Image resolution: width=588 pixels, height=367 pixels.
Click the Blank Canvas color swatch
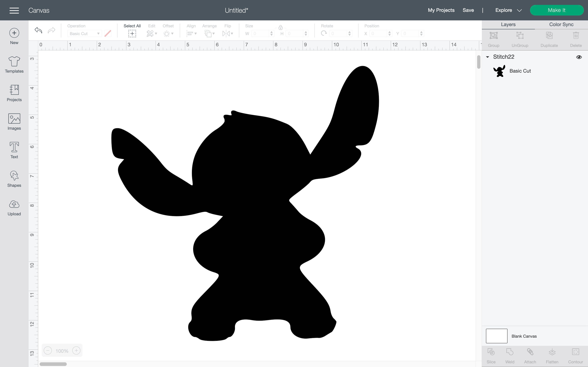(496, 336)
